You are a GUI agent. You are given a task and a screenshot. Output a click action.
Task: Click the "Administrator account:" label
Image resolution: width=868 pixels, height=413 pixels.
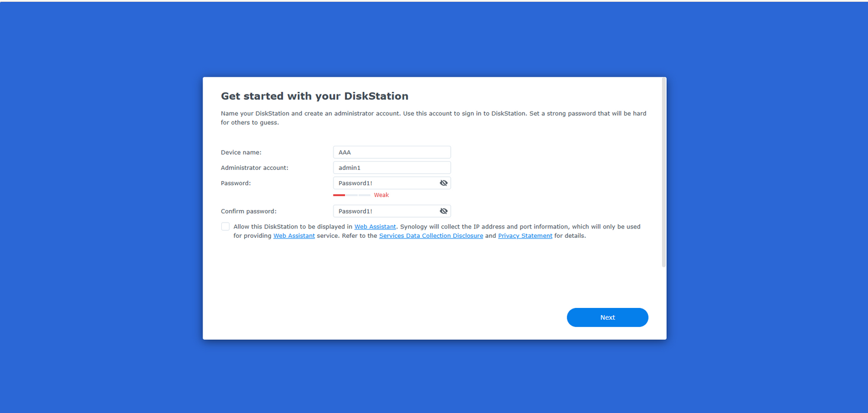coord(254,168)
